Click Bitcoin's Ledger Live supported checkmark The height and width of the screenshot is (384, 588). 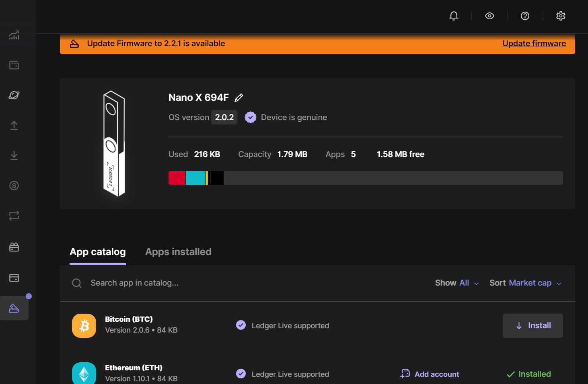[241, 325]
